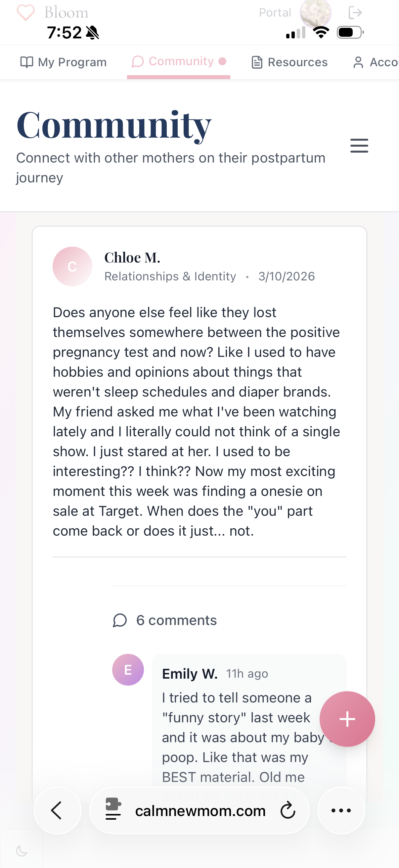Screen dimensions: 399x868
Task: Select the Community tab
Action: click(178, 62)
